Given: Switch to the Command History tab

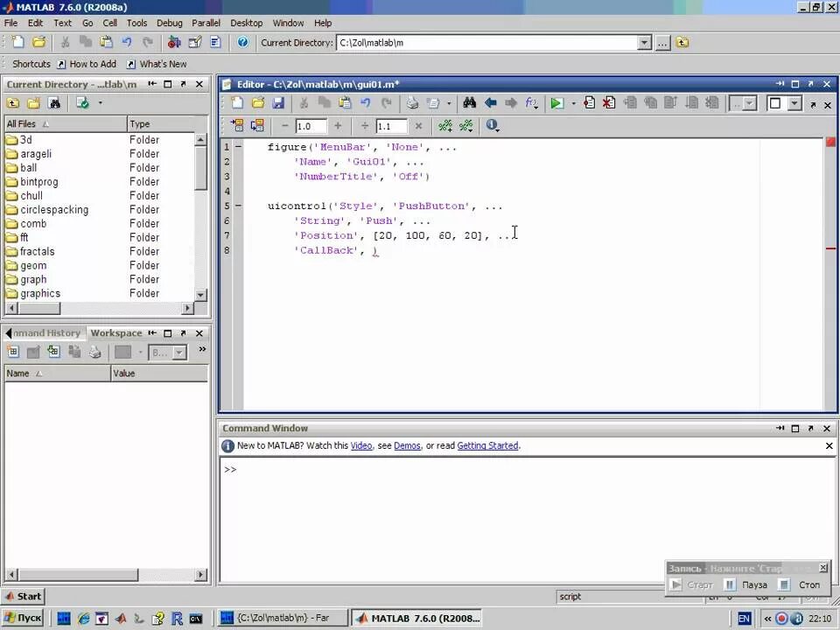Looking at the screenshot, I should pos(46,332).
